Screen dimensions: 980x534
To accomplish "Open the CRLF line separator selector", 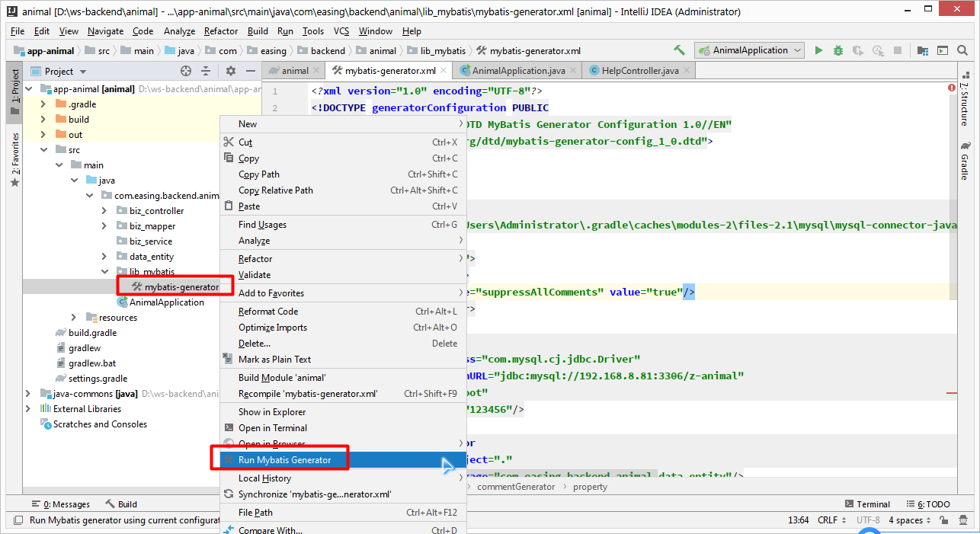I will pyautogui.click(x=832, y=520).
